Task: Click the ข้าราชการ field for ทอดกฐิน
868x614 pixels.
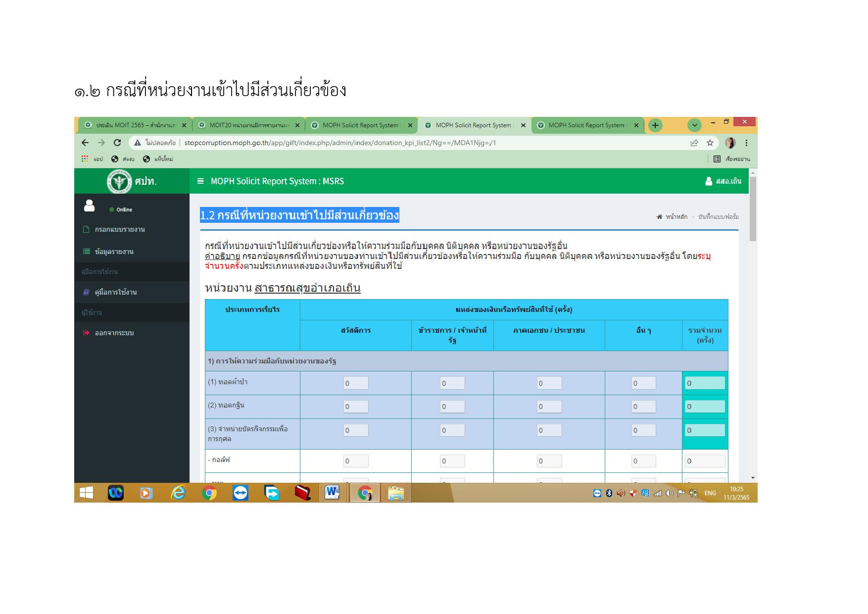Action: point(452,407)
